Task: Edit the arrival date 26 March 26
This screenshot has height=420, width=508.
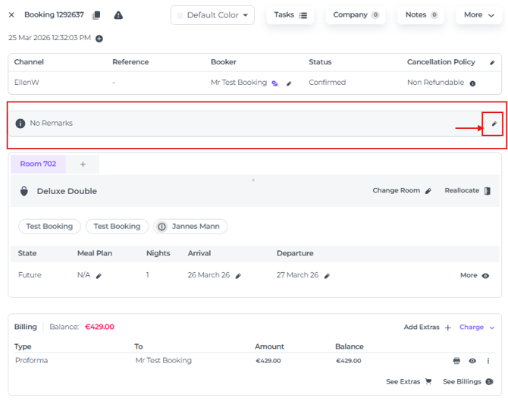Action: click(x=239, y=276)
